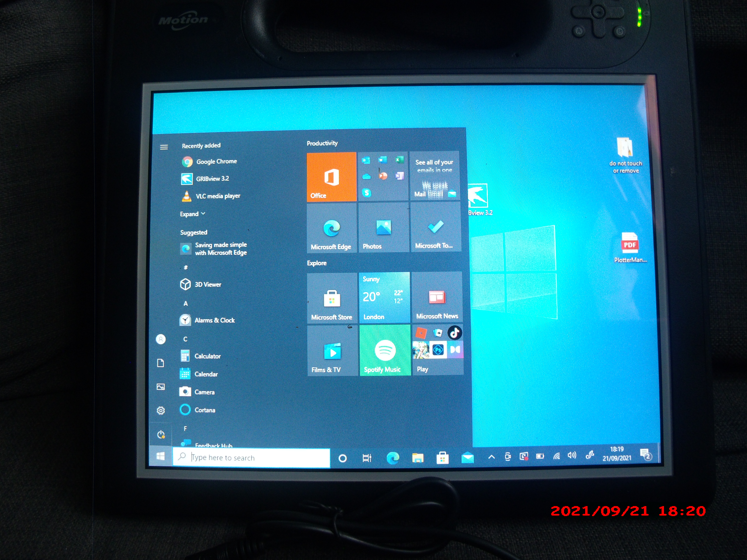Open Pictures from the Start sidebar
The image size is (747, 560).
click(x=161, y=387)
